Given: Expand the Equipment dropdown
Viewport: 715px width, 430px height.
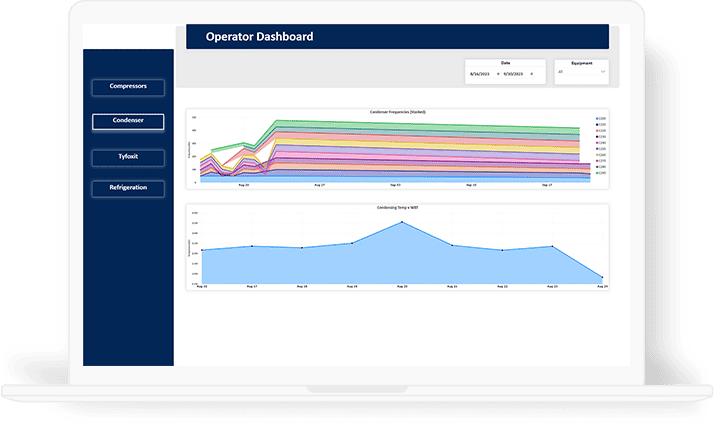Looking at the screenshot, I should 580,72.
